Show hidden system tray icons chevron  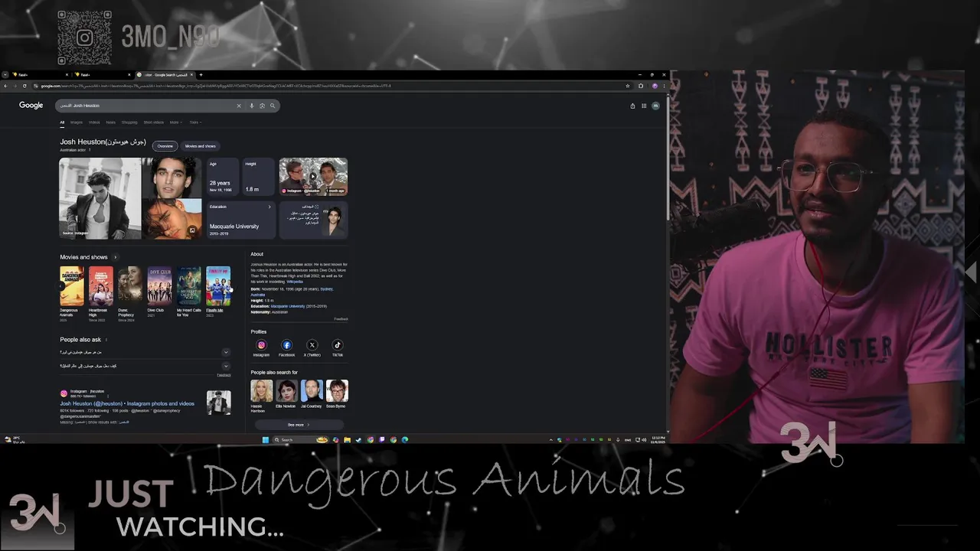(x=551, y=440)
